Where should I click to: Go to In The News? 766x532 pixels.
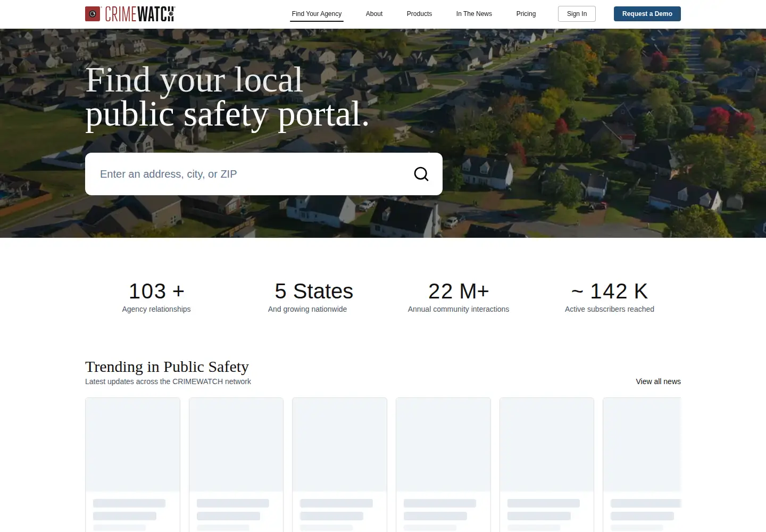[x=474, y=14]
